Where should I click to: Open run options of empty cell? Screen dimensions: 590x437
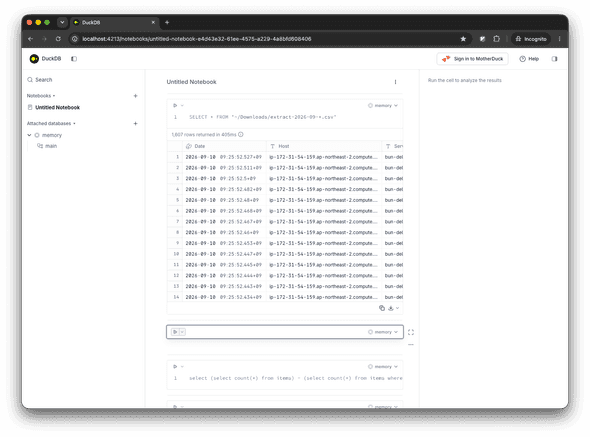(182, 332)
